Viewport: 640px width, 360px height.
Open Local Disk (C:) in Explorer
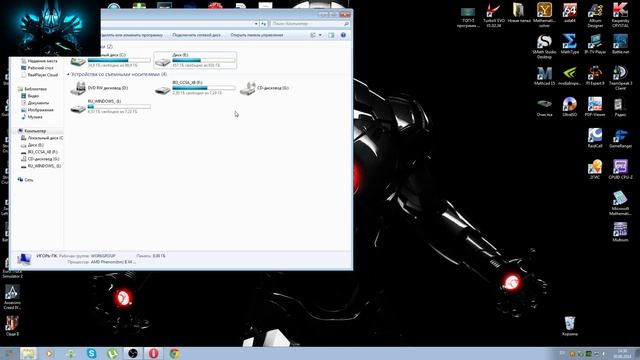[110, 60]
